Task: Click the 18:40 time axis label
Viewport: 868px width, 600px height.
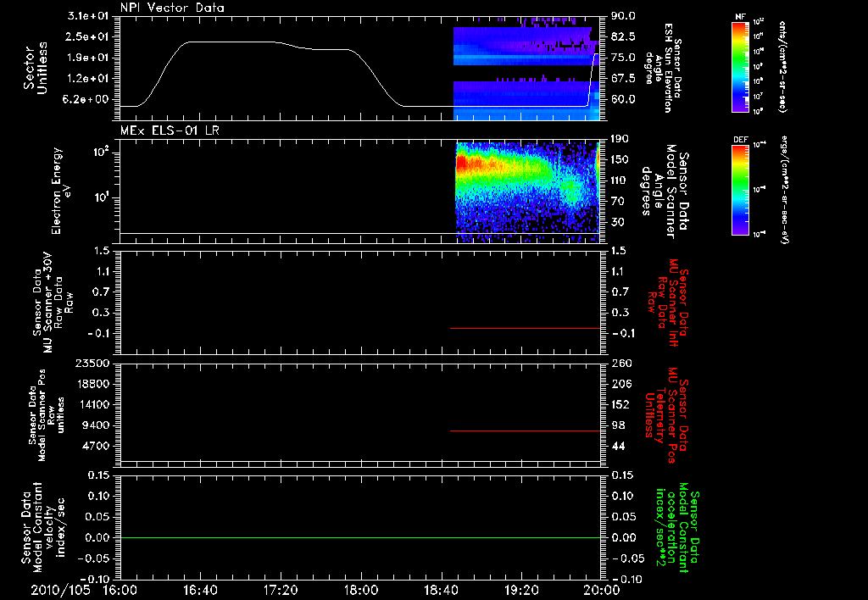Action: (441, 590)
